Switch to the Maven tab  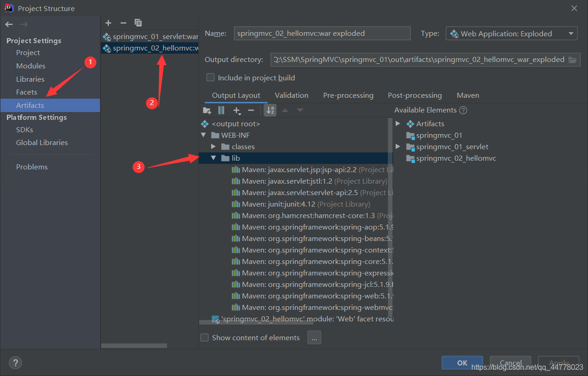tap(468, 95)
